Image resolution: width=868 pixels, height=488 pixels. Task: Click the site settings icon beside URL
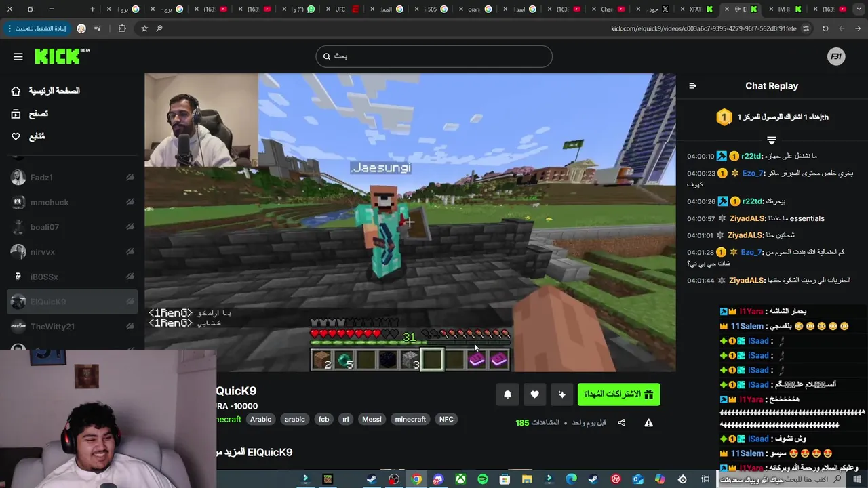[x=806, y=28]
